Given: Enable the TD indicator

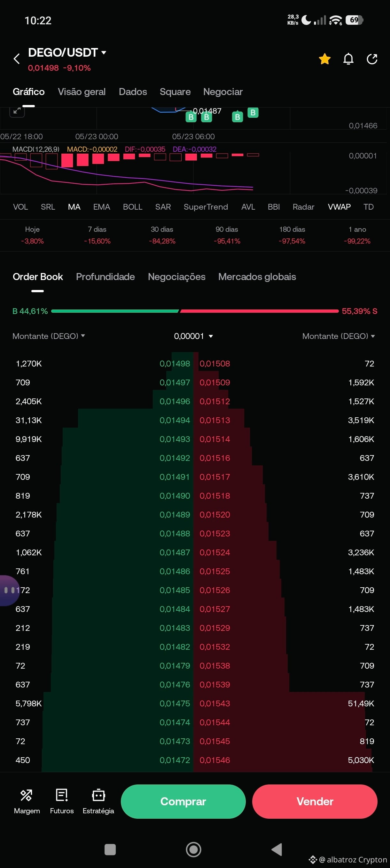Looking at the screenshot, I should 369,207.
